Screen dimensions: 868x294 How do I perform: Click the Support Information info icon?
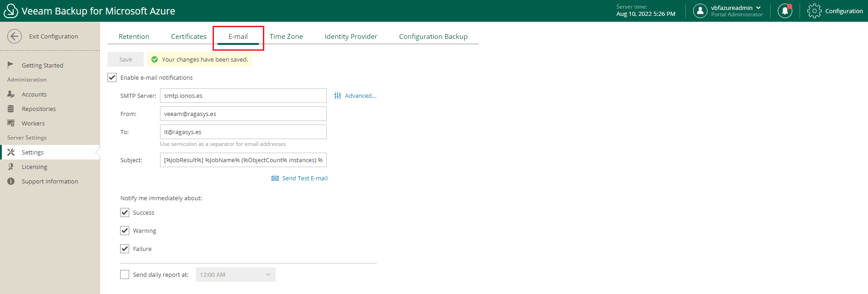click(11, 181)
